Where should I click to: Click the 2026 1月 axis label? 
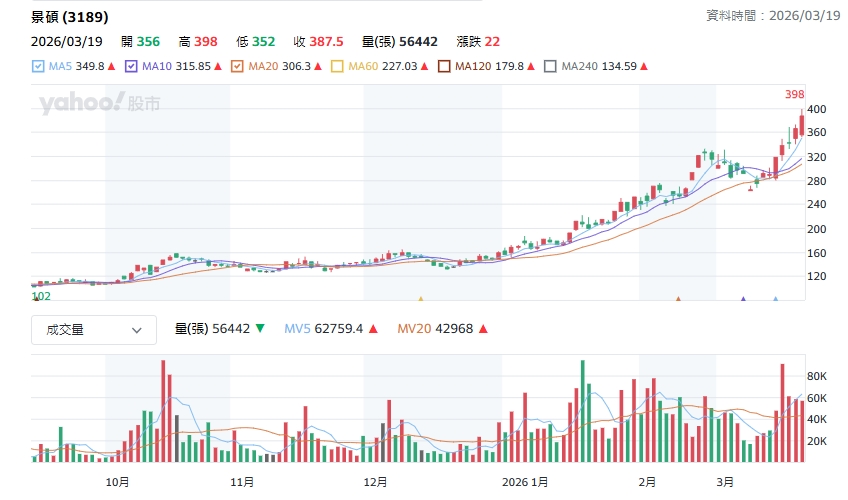[x=524, y=482]
